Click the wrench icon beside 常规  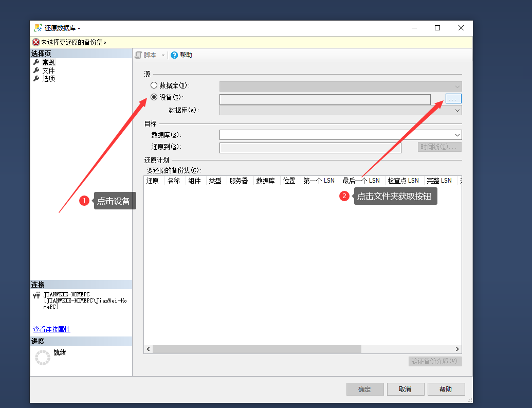click(36, 62)
